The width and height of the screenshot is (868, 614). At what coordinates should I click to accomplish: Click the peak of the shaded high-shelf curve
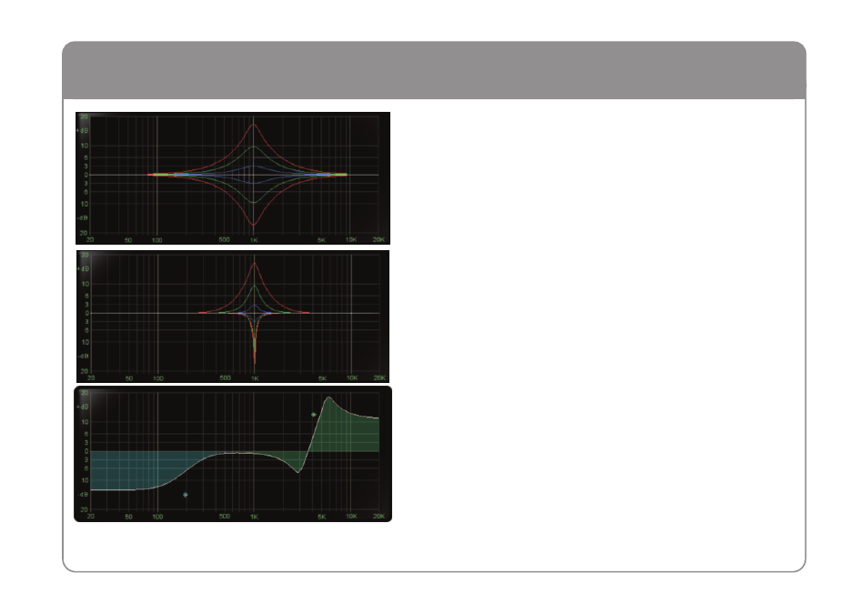click(328, 398)
